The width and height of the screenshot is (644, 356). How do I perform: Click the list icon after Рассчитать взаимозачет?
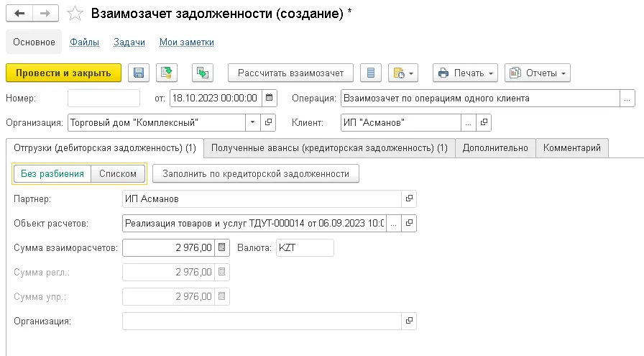point(371,73)
